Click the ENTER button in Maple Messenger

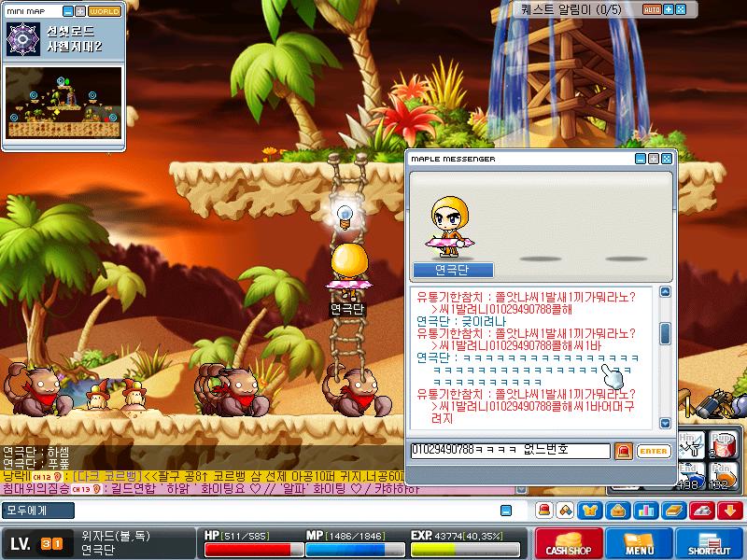tap(653, 451)
